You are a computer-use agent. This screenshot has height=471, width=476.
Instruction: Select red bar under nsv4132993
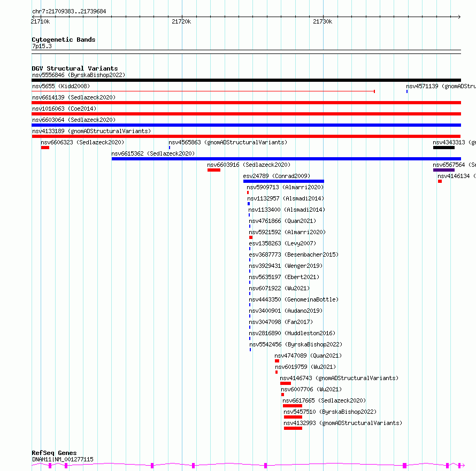pyautogui.click(x=293, y=428)
